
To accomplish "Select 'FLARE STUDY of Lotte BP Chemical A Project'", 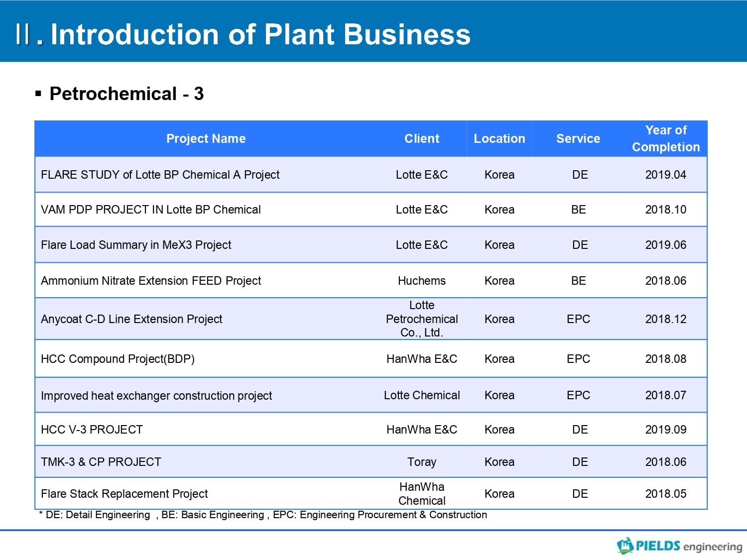I will (x=160, y=175).
